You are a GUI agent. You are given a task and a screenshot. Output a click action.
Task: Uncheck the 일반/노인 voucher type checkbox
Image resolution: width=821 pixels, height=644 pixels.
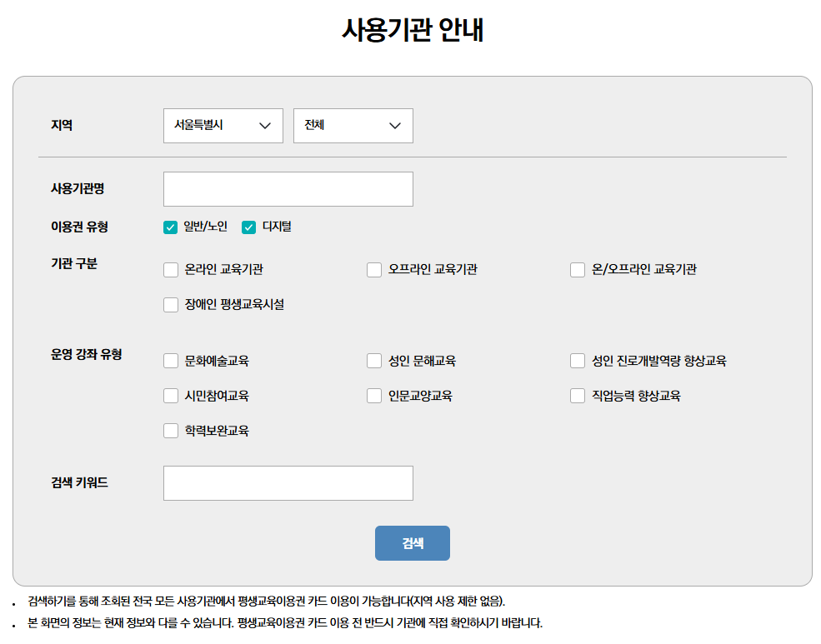coord(170,225)
